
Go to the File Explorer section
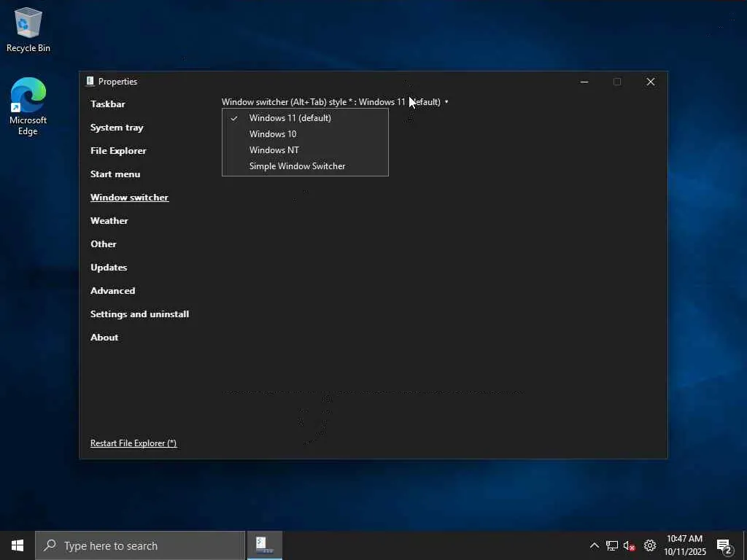tap(118, 150)
